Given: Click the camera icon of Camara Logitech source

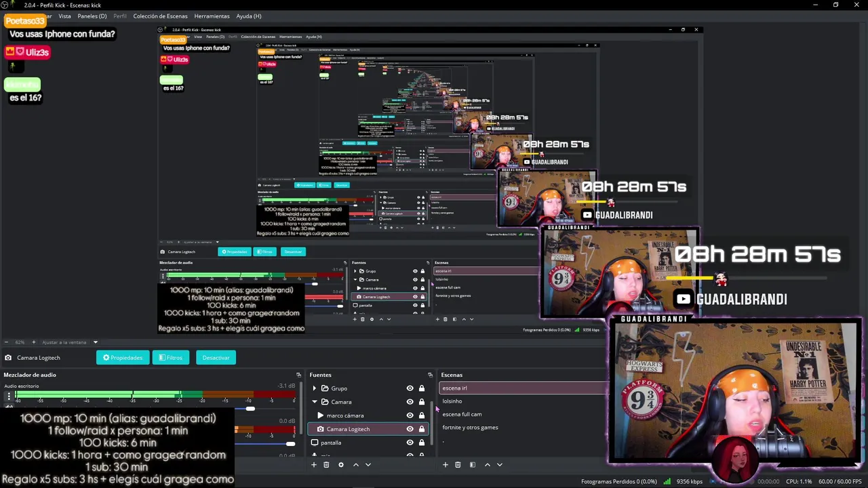Looking at the screenshot, I should (x=320, y=429).
